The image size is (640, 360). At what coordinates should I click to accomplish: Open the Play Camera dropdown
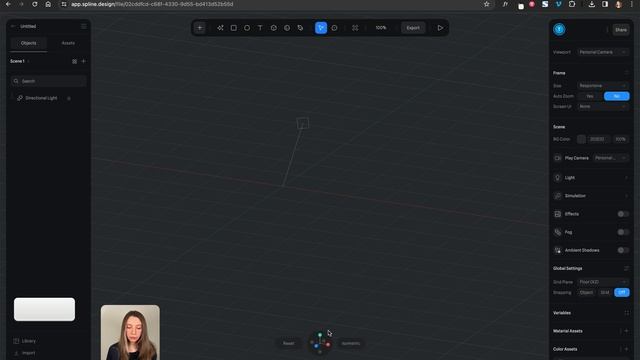611,158
